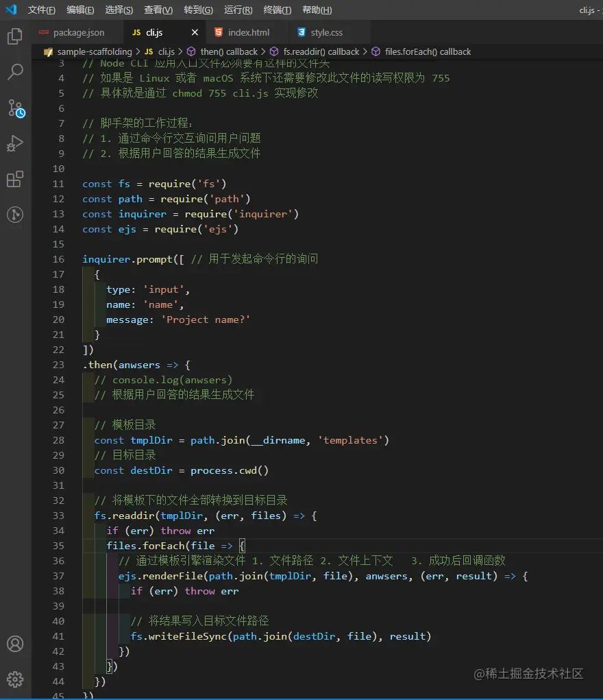Click inquirer.prompt on line 16

[127, 259]
